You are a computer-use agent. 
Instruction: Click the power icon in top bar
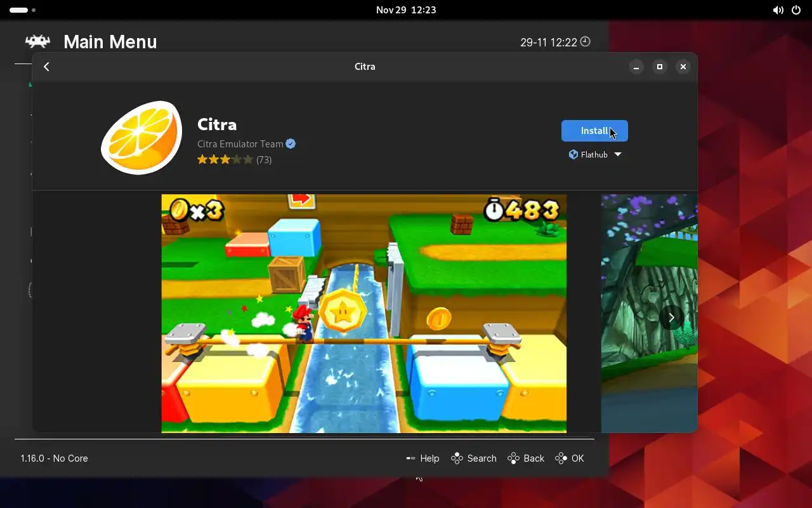click(796, 10)
